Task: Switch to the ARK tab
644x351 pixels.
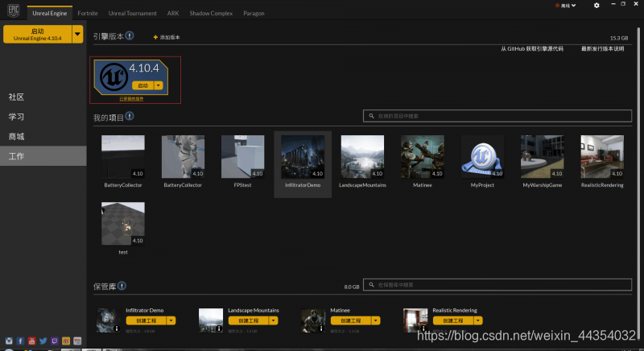Action: pos(173,13)
